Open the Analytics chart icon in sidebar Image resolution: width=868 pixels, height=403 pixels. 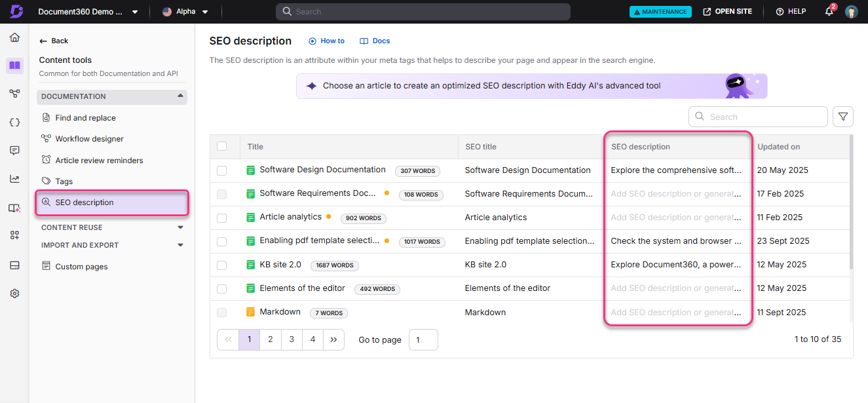coord(14,178)
